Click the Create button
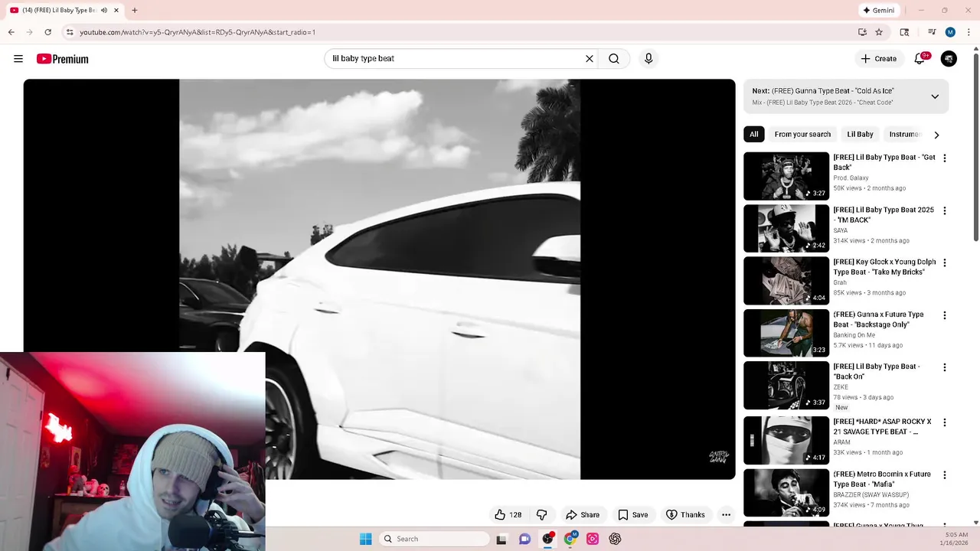 click(x=878, y=59)
